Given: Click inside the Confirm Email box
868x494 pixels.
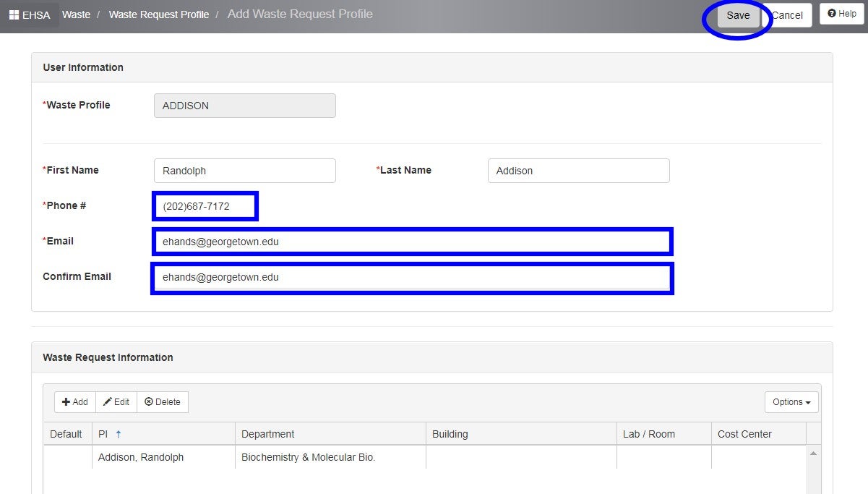Looking at the screenshot, I should pos(412,278).
